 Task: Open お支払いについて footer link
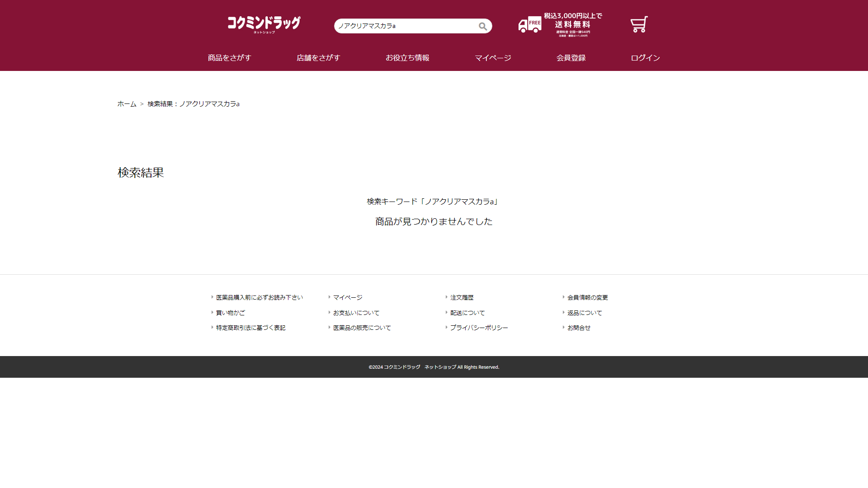[356, 313]
